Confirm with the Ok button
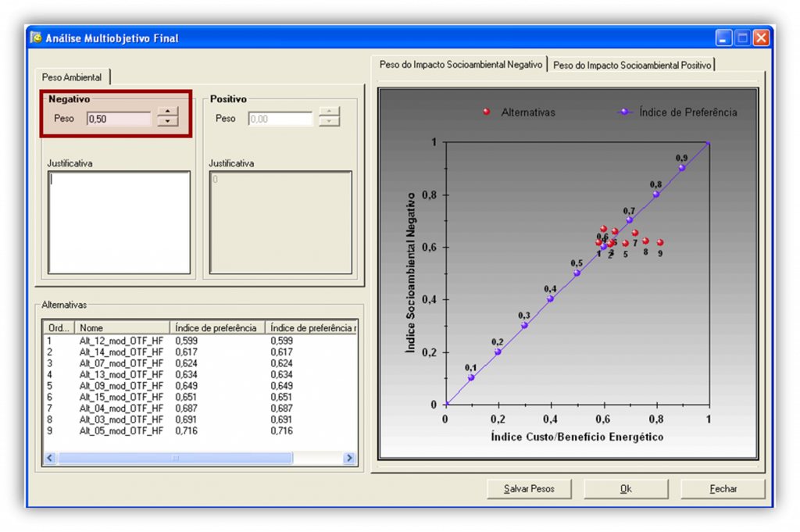This screenshot has height=532, width=800. pyautogui.click(x=626, y=488)
